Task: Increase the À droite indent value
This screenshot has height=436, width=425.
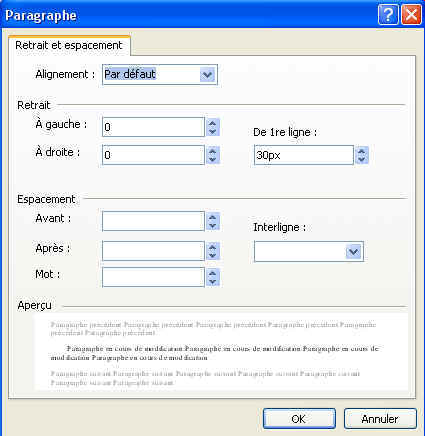Action: click(213, 151)
